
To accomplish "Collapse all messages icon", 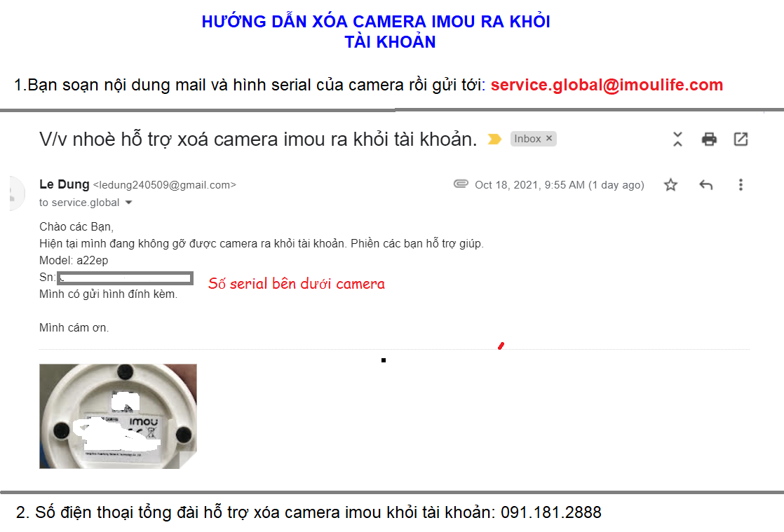I will [x=677, y=139].
